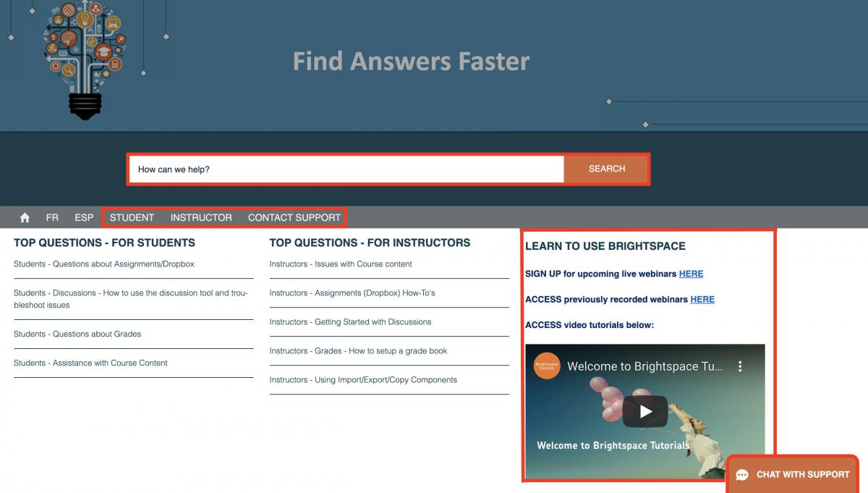Viewport: 868px width, 493px height.
Task: Click the 'LEARN TO USE BRIGHTSPACE' heading
Action: pyautogui.click(x=605, y=246)
